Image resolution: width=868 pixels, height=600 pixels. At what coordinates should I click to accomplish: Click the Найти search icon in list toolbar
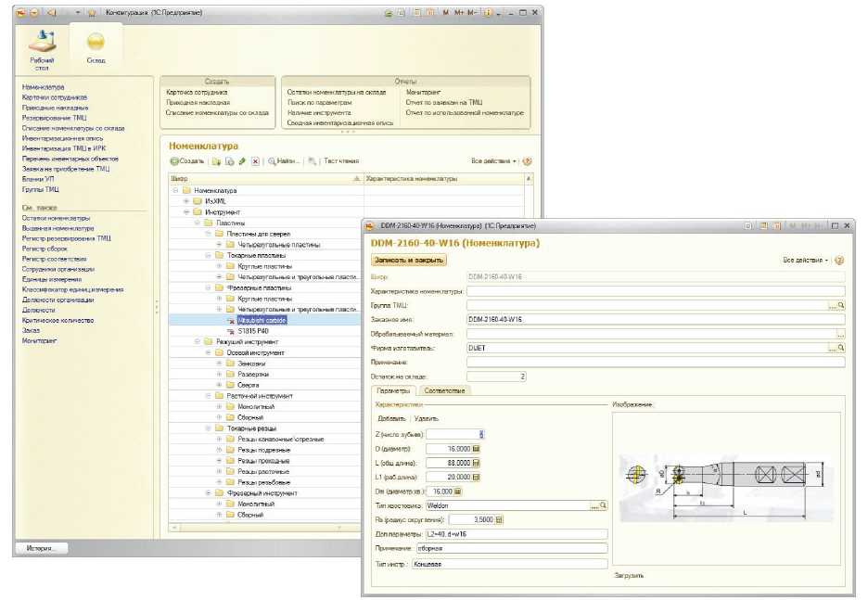[x=273, y=161]
